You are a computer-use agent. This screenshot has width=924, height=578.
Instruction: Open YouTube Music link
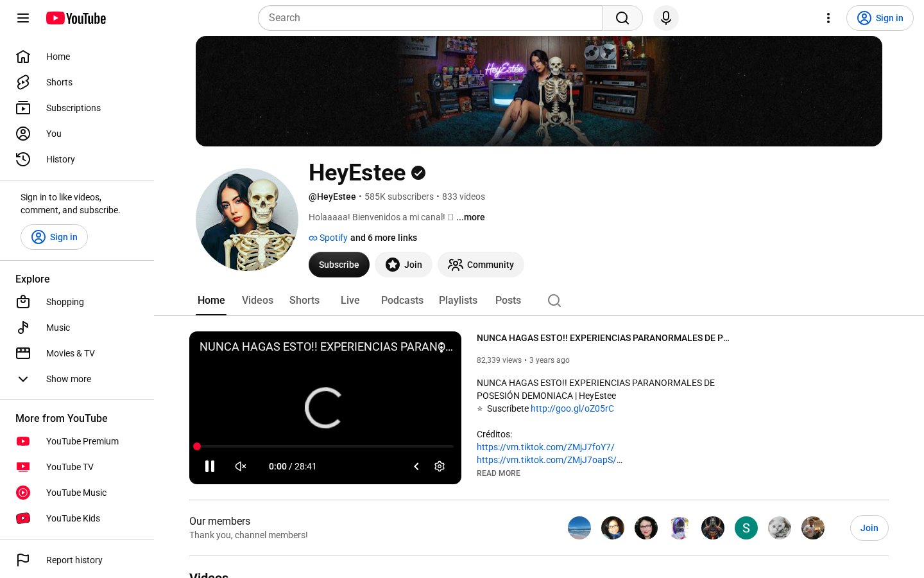(77, 493)
